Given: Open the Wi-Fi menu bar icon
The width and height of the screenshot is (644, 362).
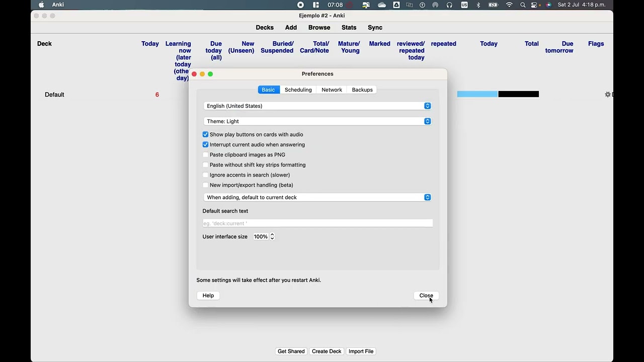Looking at the screenshot, I should pyautogui.click(x=509, y=5).
